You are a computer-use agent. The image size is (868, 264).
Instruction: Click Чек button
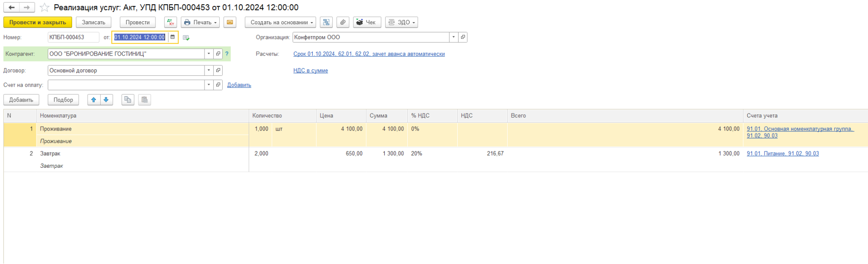(367, 22)
